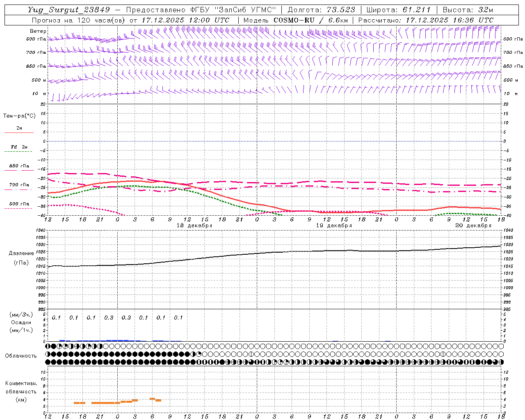Click the longitude value Долгота: 73.523
Image resolution: width=525 pixels, height=420 pixels.
(x=322, y=10)
